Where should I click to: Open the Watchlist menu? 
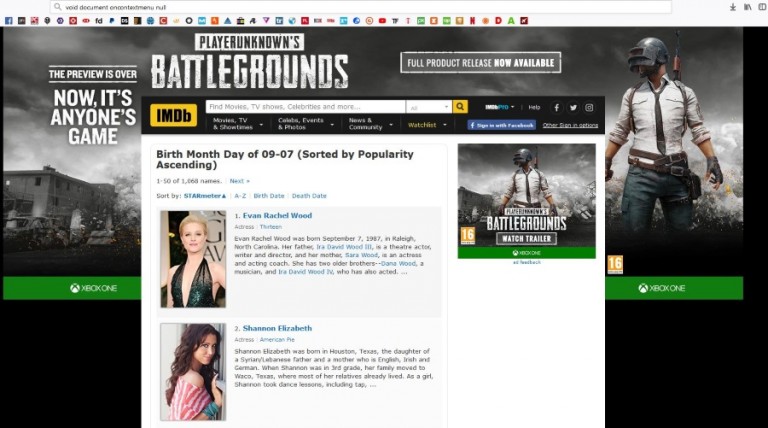[426, 125]
